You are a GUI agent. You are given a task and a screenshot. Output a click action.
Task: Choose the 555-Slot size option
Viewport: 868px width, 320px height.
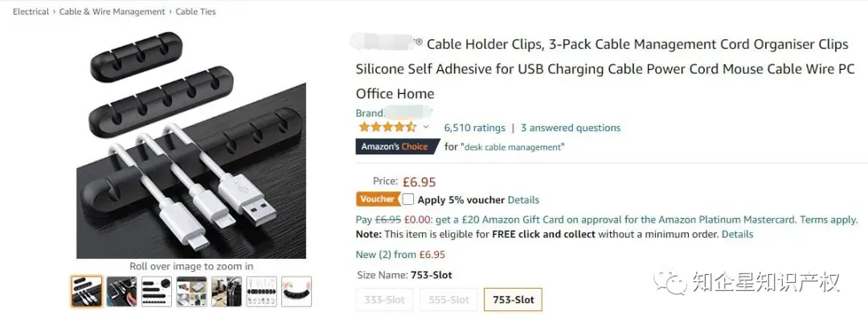[x=448, y=300]
